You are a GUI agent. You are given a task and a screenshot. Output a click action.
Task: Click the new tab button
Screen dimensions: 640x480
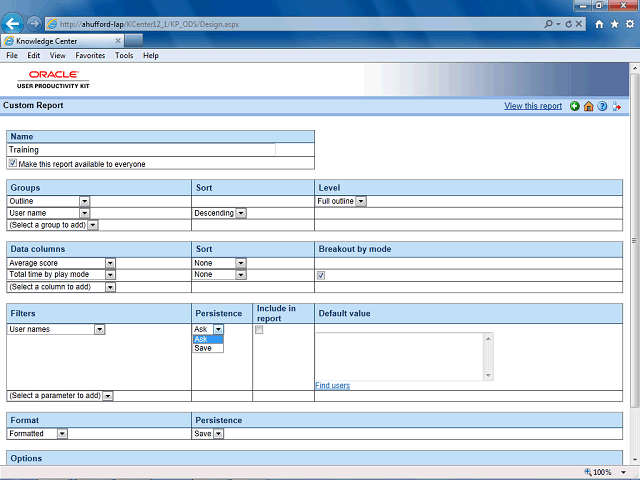[x=134, y=41]
